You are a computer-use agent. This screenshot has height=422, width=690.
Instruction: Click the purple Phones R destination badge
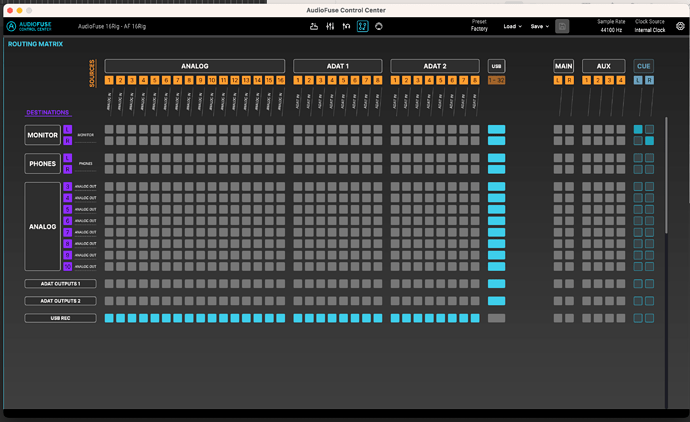pos(67,169)
